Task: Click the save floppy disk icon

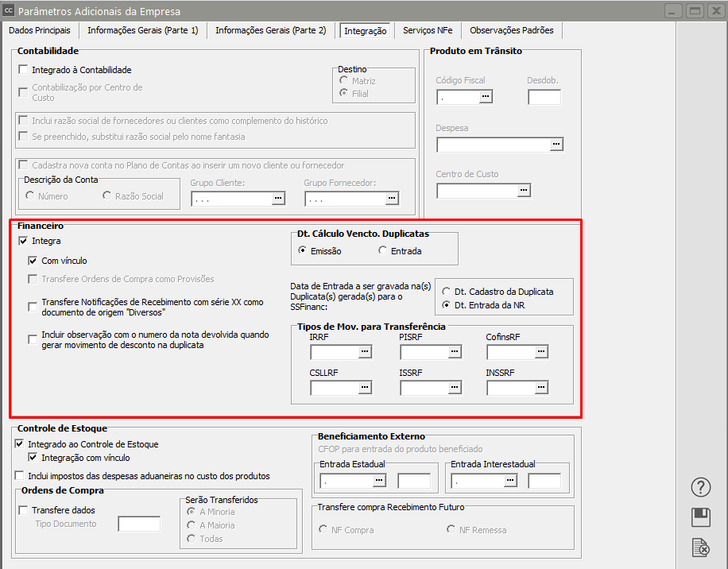Action: click(x=700, y=517)
